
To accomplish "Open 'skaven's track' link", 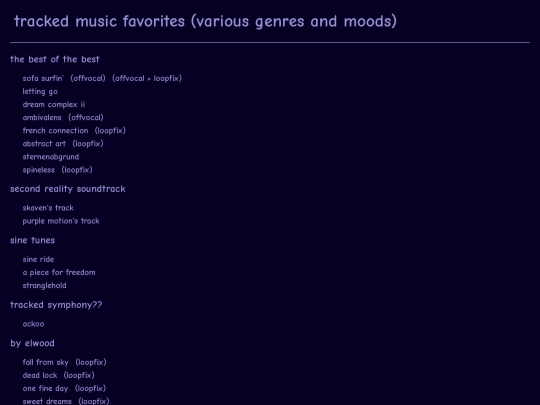I will (48, 208).
